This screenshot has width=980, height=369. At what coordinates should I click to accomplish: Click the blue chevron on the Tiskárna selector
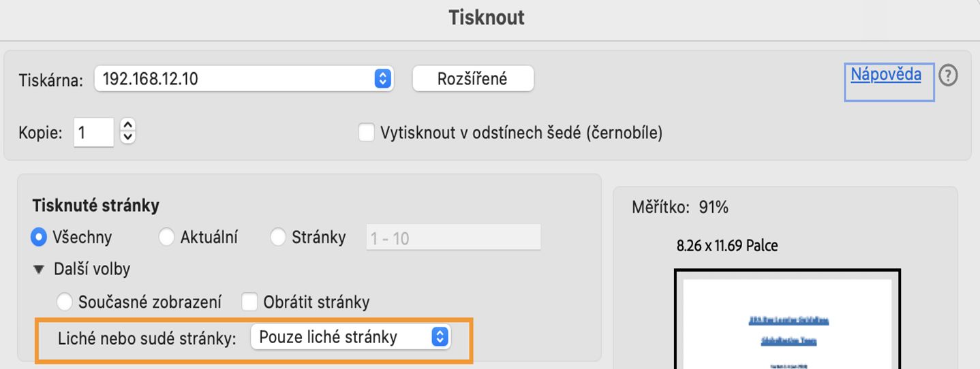(383, 79)
